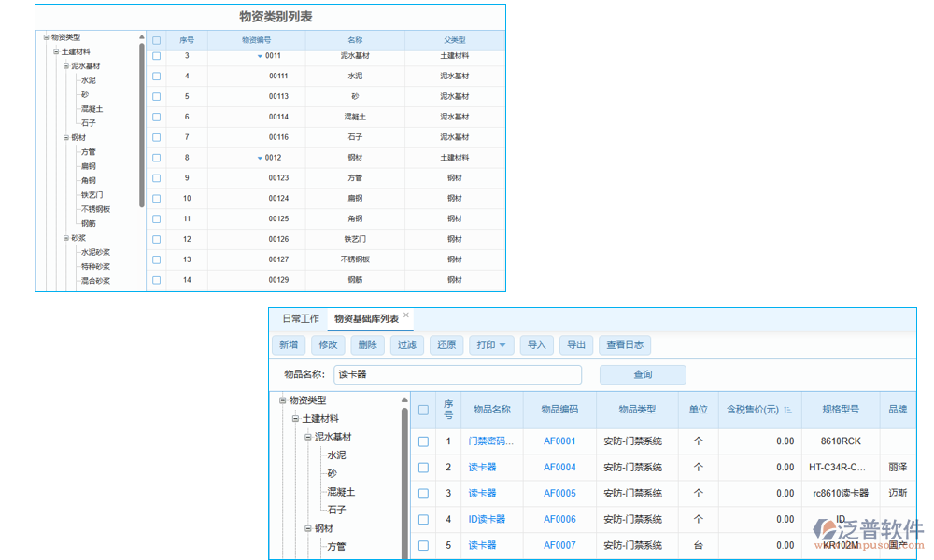Image resolution: width=934 pixels, height=560 pixels.
Task: Collapse 泥水基材 node in lower tree
Action: click(x=307, y=437)
